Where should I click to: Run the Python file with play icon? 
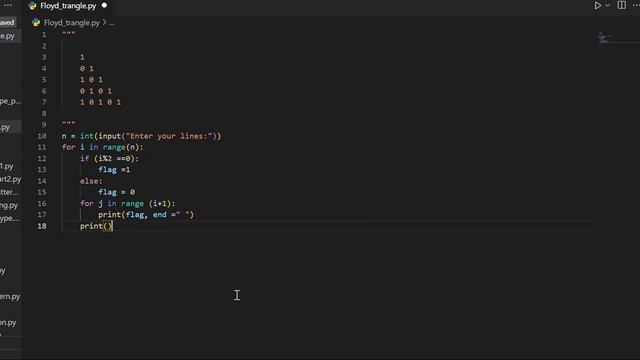598,5
